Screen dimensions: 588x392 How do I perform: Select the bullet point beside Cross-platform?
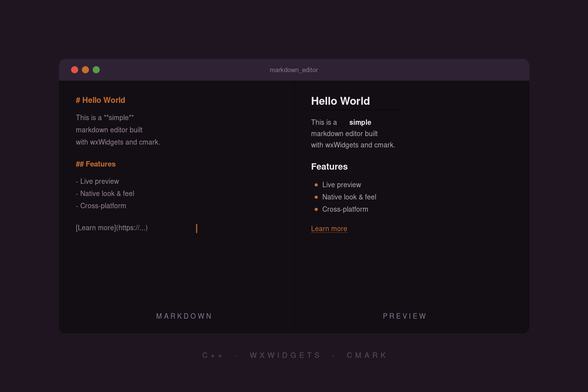[x=316, y=209]
